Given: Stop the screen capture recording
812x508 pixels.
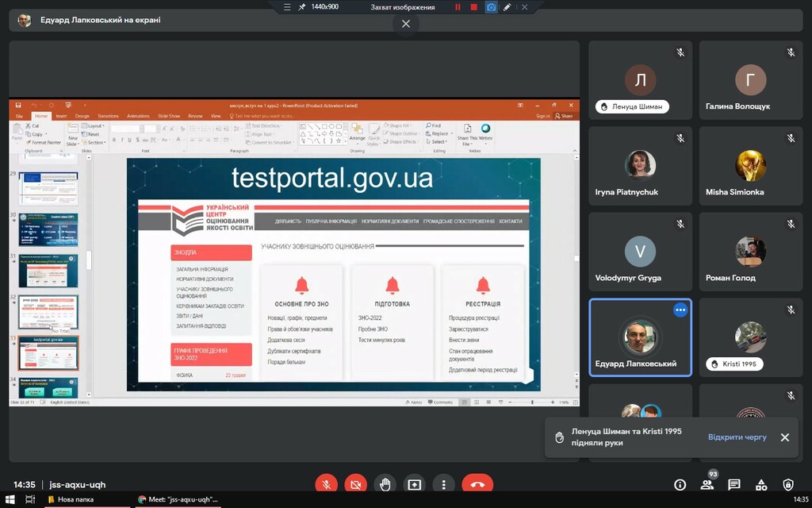Looking at the screenshot, I should (474, 7).
